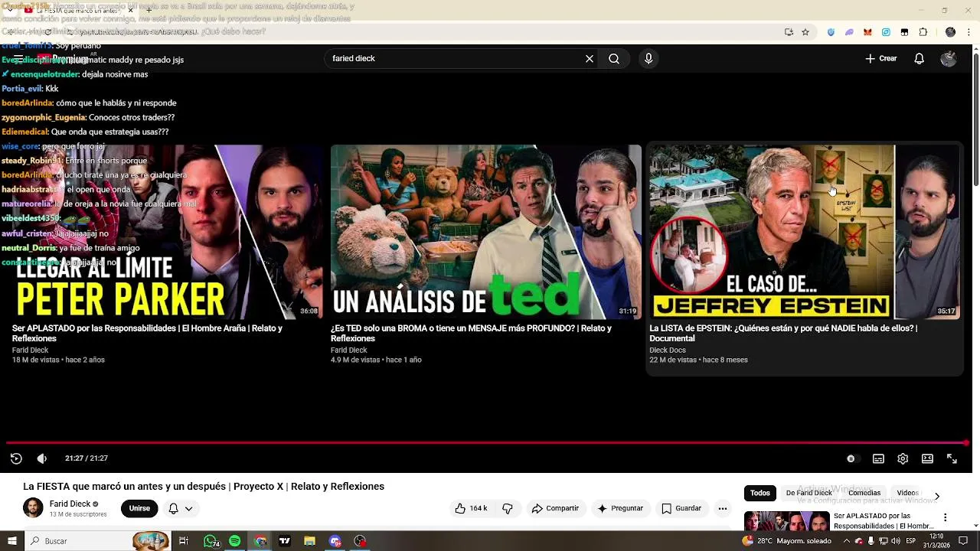Screen dimensions: 980x551
Task: Expand the notification bell dropdown beside Unirse
Action: (x=181, y=508)
